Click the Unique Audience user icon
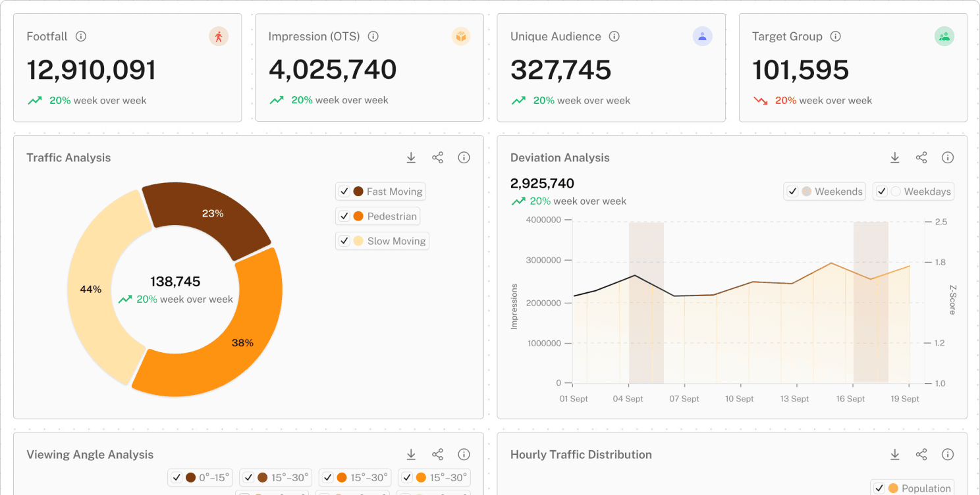This screenshot has width=980, height=495. point(702,37)
